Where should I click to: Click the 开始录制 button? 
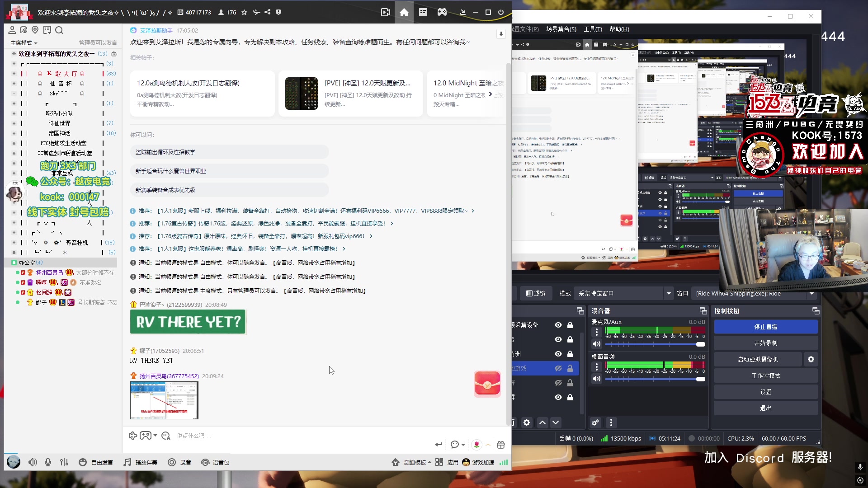click(765, 343)
